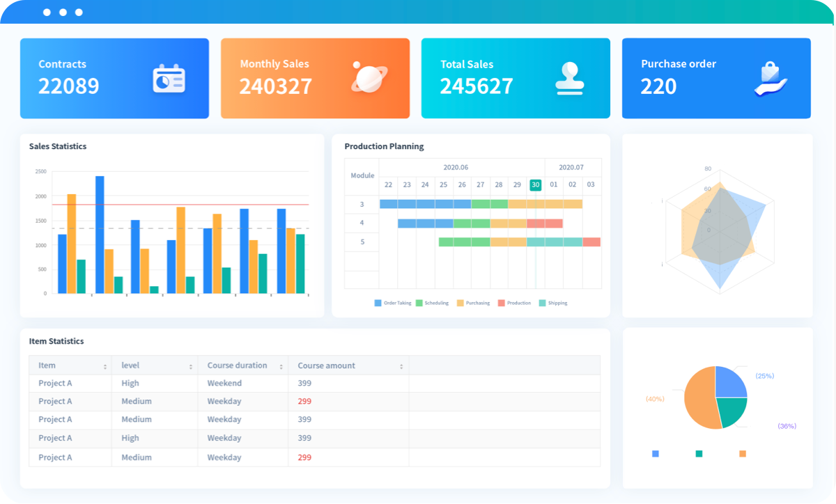Image resolution: width=836 pixels, height=504 pixels.
Task: Toggle the blue series in the pie legend
Action: click(x=655, y=453)
